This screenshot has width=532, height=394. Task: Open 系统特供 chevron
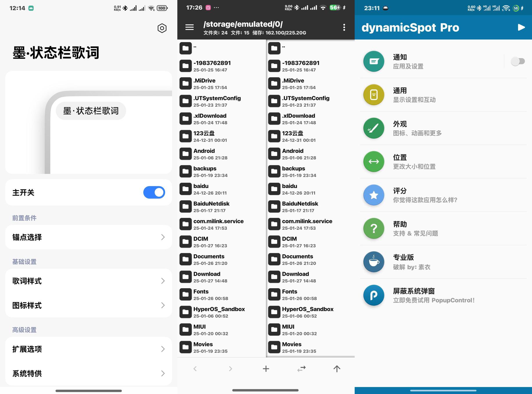pyautogui.click(x=163, y=373)
